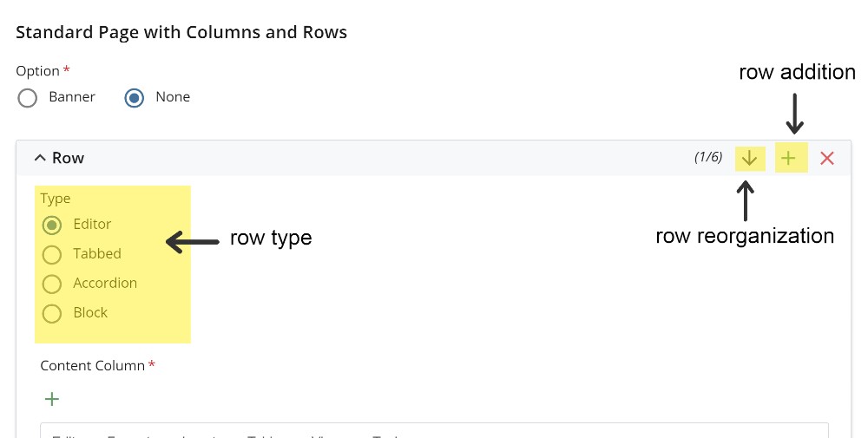Move the row down with the arrow icon

[750, 159]
